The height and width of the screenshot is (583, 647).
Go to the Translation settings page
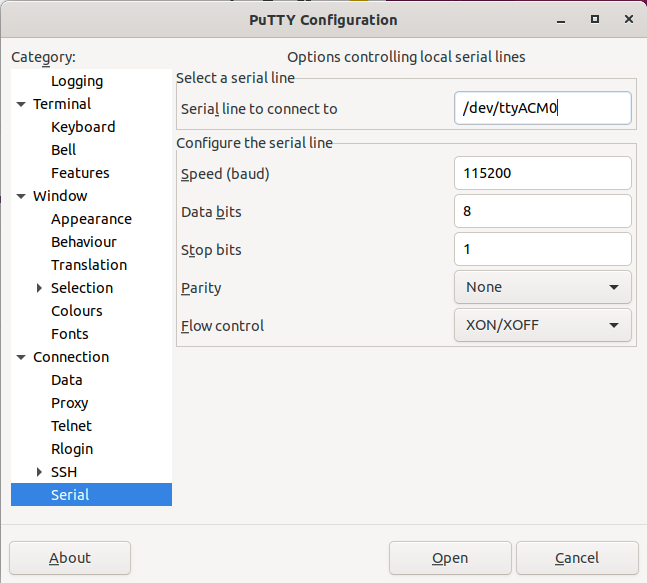89,265
